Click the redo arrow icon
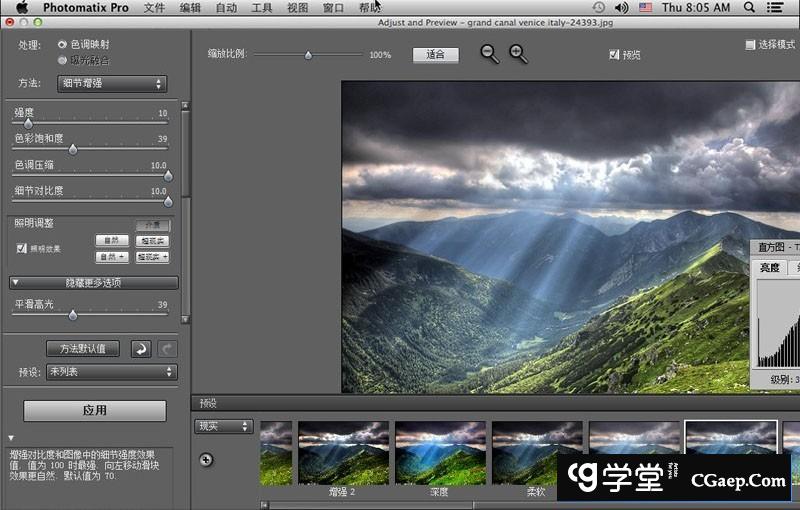This screenshot has height=510, width=800. coord(168,348)
